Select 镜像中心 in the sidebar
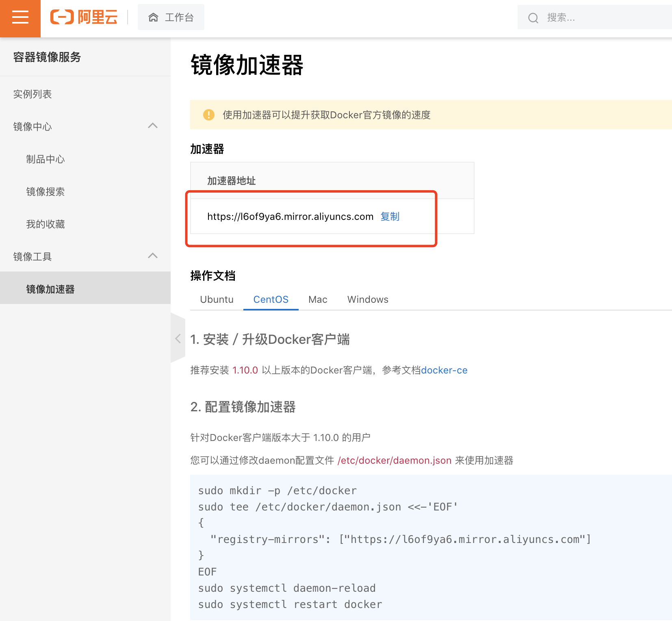 point(33,127)
